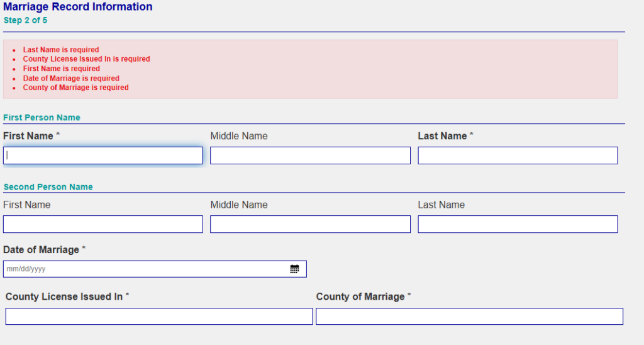Select the First Person Last Name field

tap(518, 156)
